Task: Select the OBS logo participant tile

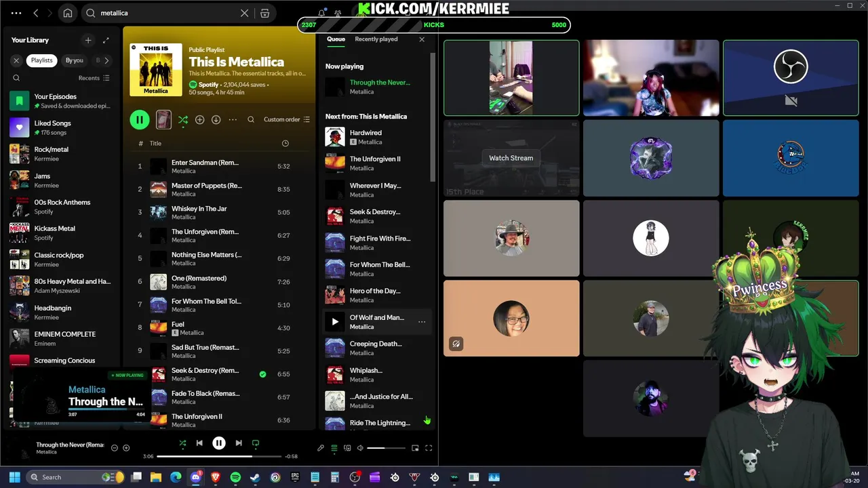Action: click(x=791, y=77)
